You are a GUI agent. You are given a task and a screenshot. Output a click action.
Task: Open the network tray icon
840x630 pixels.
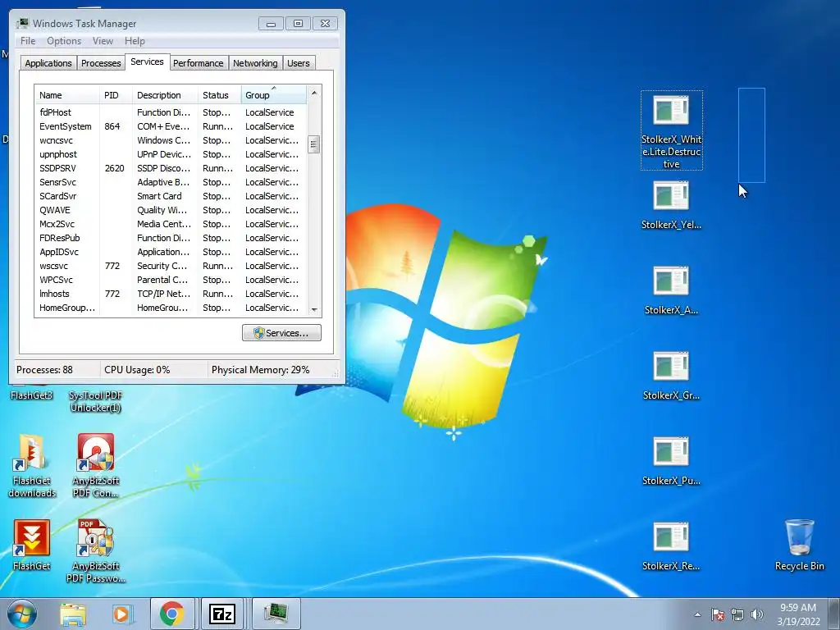[x=737, y=614]
